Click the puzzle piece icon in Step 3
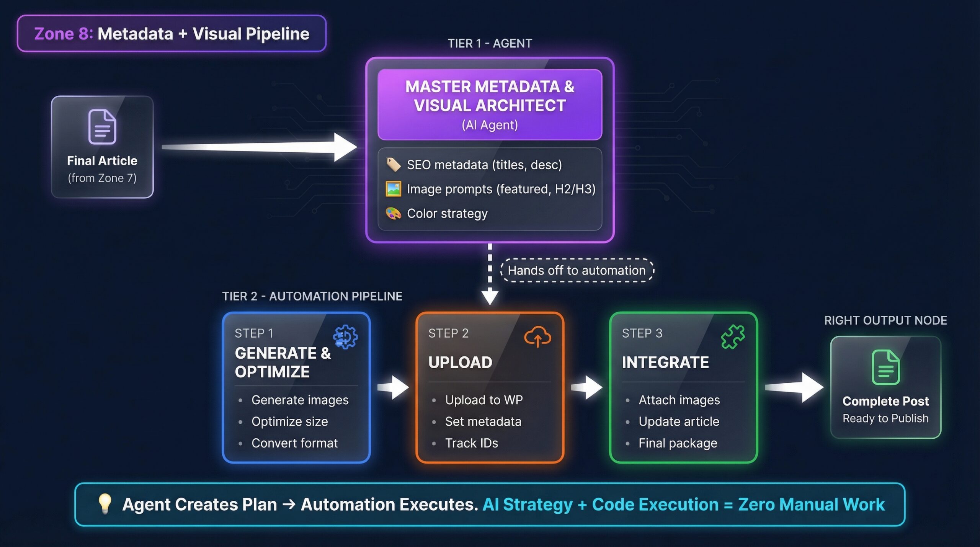Viewport: 980px width, 547px height. coord(733,337)
